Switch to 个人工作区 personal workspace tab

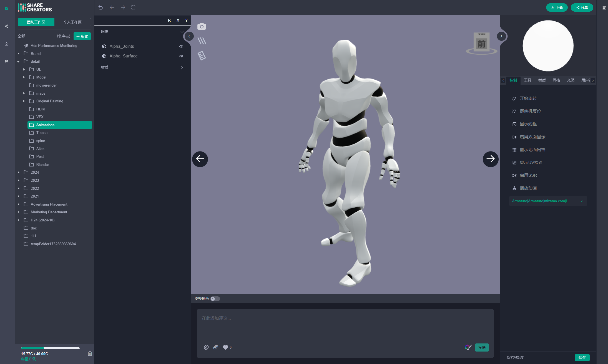tap(72, 22)
